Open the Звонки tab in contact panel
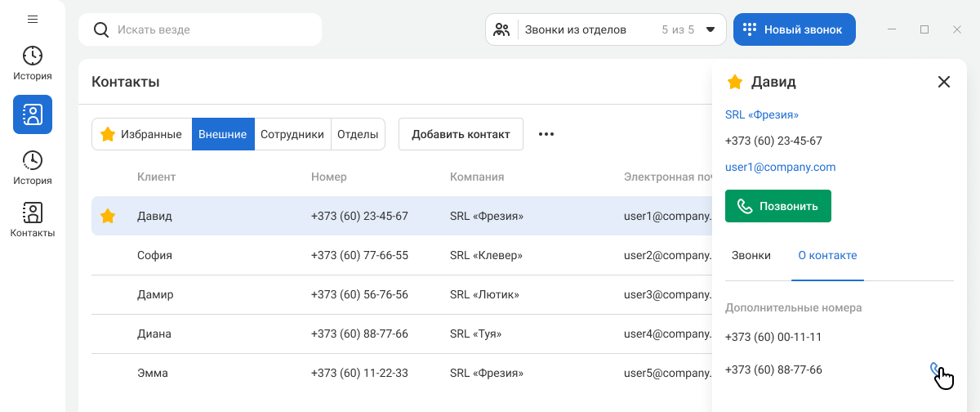The height and width of the screenshot is (412, 980). pos(751,255)
